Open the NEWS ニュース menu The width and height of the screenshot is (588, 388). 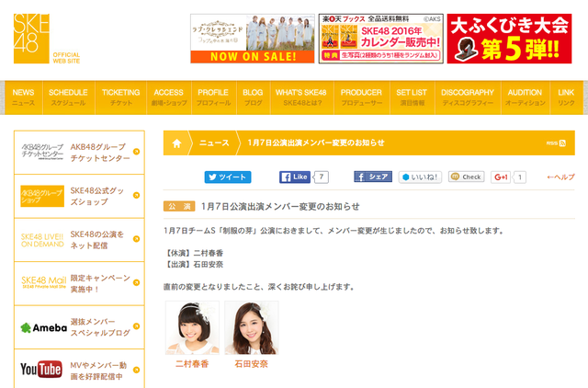point(23,97)
